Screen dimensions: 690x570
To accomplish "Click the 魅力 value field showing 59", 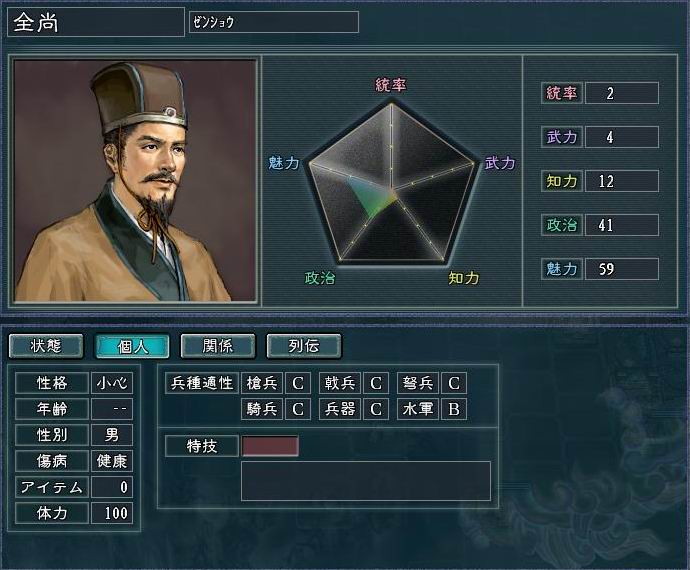I will [622, 269].
